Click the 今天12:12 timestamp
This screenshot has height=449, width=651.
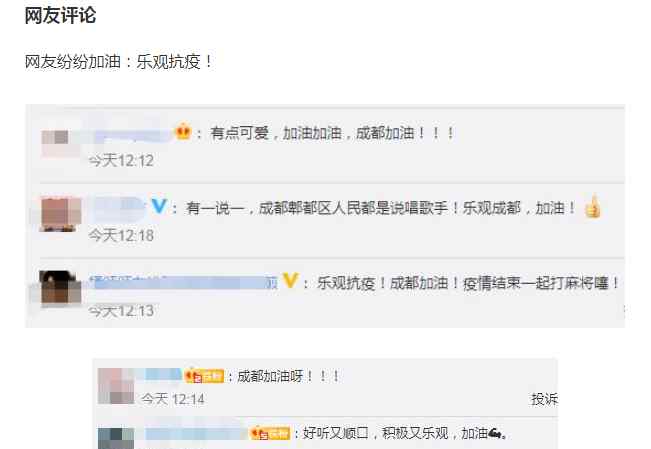click(x=121, y=160)
